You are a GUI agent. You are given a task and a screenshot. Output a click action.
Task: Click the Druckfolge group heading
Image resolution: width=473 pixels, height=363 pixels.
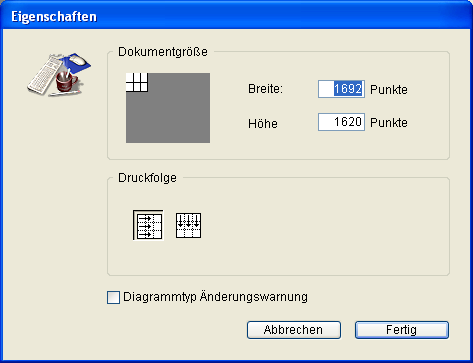pos(147,178)
